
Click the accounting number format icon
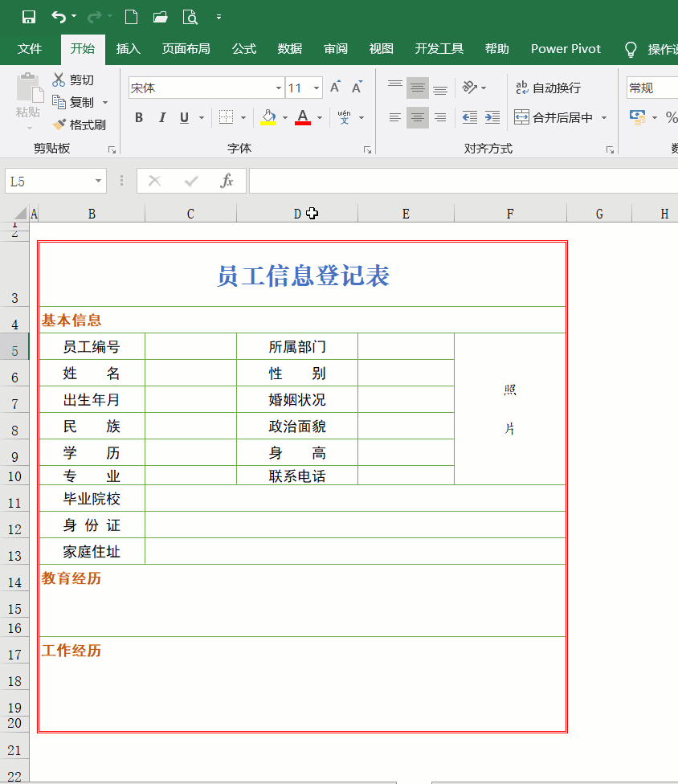point(638,117)
